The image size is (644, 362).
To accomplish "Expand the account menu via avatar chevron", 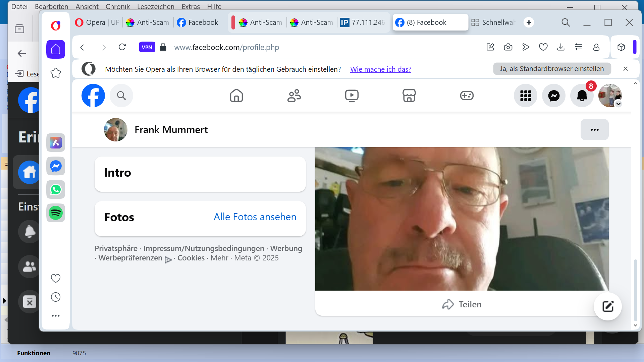I will [x=618, y=104].
